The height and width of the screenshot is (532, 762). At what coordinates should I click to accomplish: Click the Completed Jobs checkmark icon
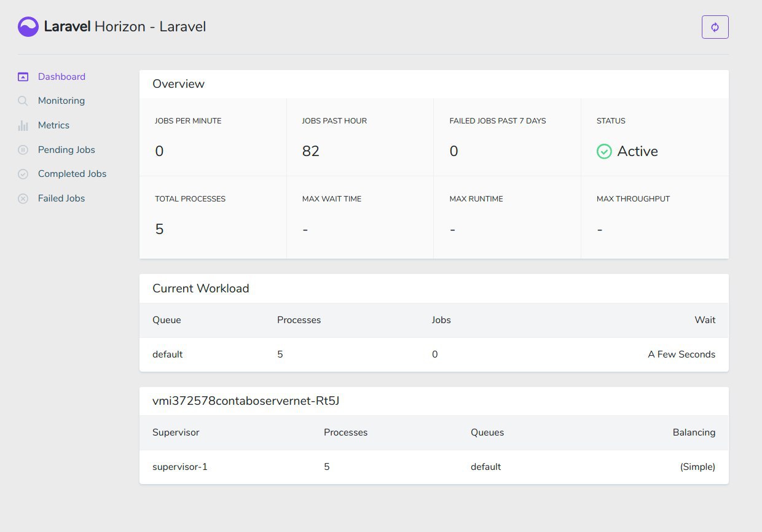tap(23, 174)
